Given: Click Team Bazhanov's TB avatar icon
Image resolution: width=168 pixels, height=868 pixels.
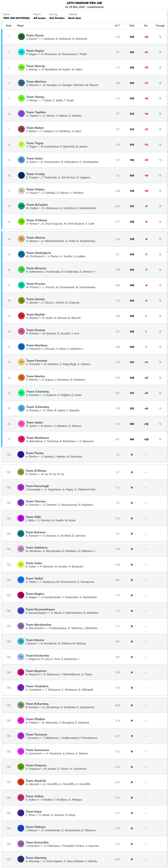Looking at the screenshot, I should (x=21, y=439).
